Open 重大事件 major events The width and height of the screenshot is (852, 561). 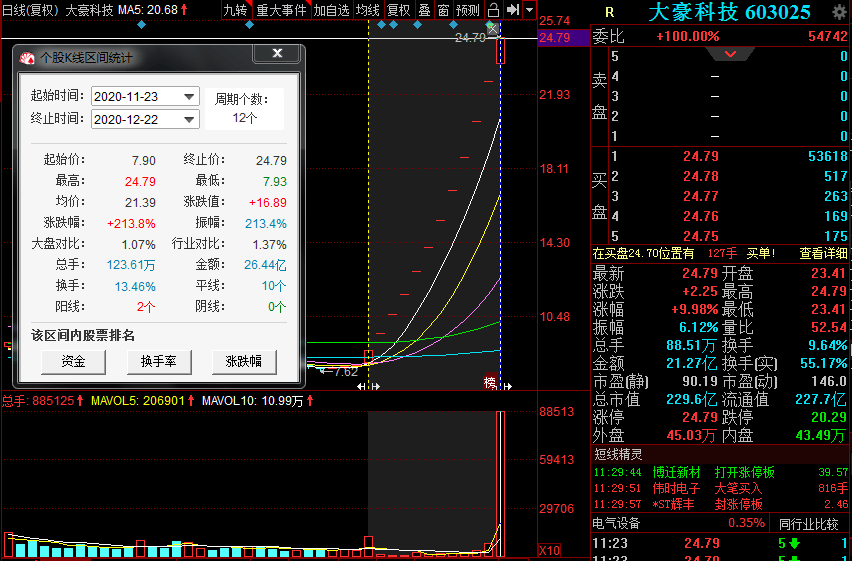point(281,10)
